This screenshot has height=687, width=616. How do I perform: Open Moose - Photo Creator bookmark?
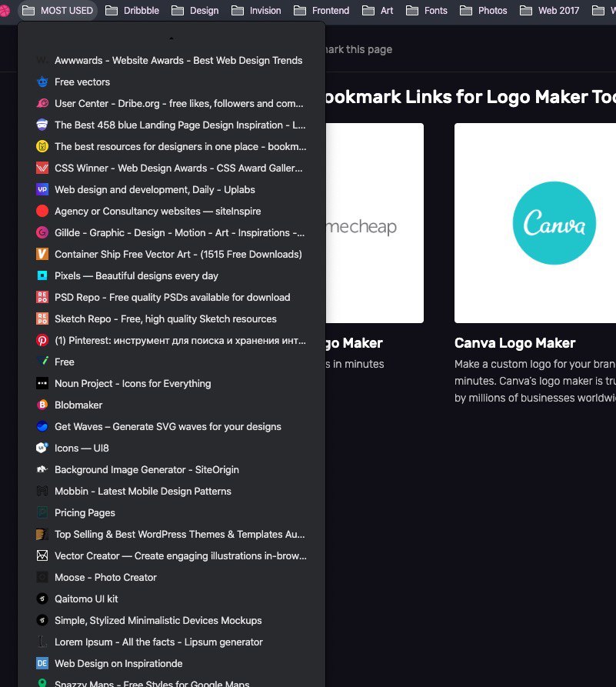(x=171, y=578)
